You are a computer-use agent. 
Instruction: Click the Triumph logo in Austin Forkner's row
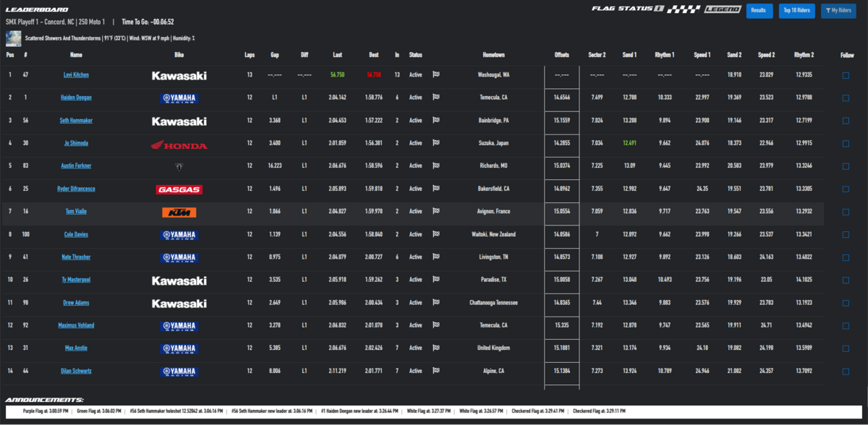click(x=179, y=166)
